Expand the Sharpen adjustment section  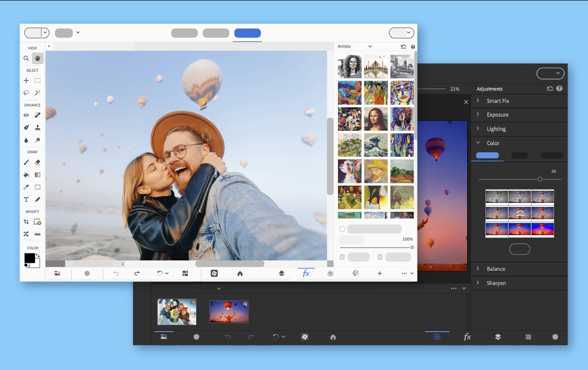[x=496, y=283]
